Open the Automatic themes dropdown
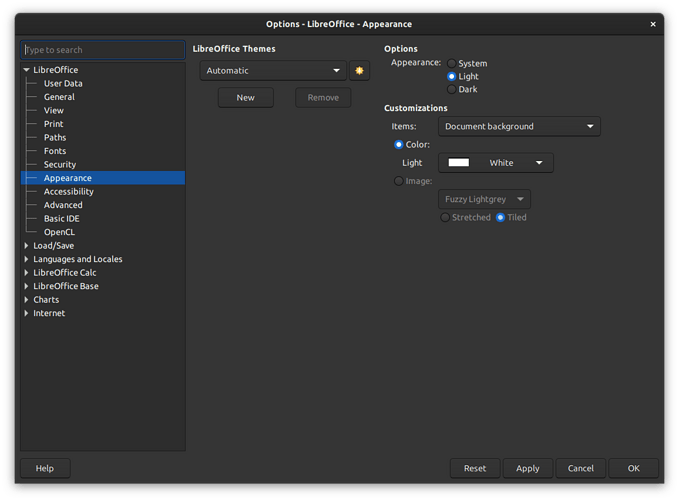Screen dimensions: 679x500 point(273,71)
